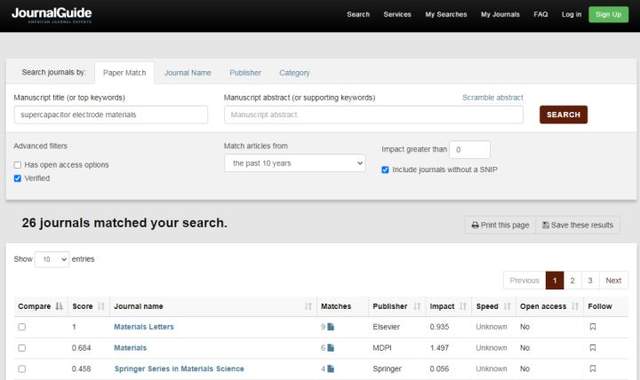Tick compare checkbox for Springer Series row
The width and height of the screenshot is (640, 380).
[22, 369]
